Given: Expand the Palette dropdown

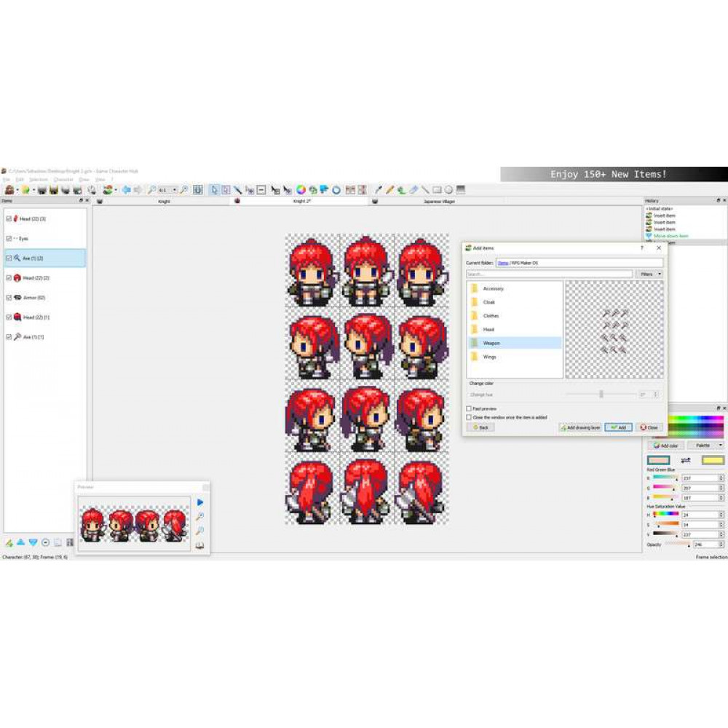Looking at the screenshot, I should [707, 445].
